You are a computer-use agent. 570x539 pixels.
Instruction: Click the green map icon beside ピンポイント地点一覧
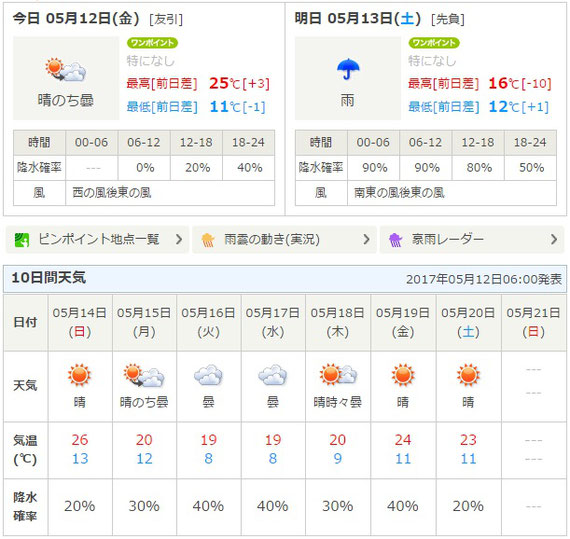pos(21,240)
